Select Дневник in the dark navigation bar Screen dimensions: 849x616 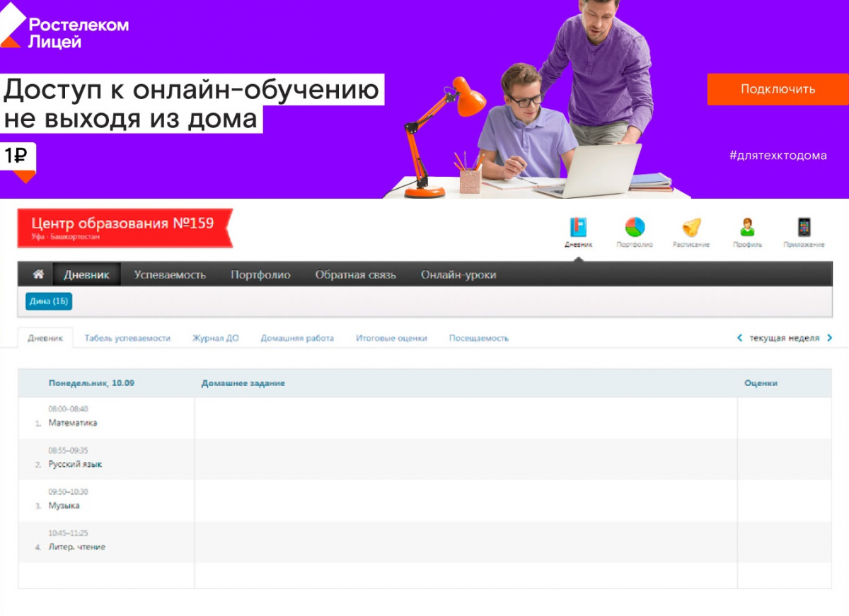point(86,274)
